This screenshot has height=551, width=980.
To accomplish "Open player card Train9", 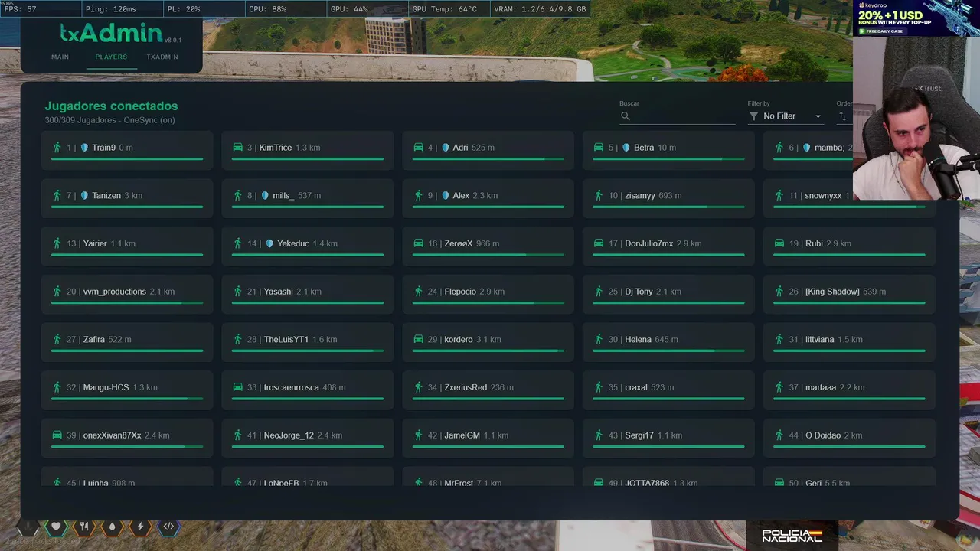I will (127, 150).
